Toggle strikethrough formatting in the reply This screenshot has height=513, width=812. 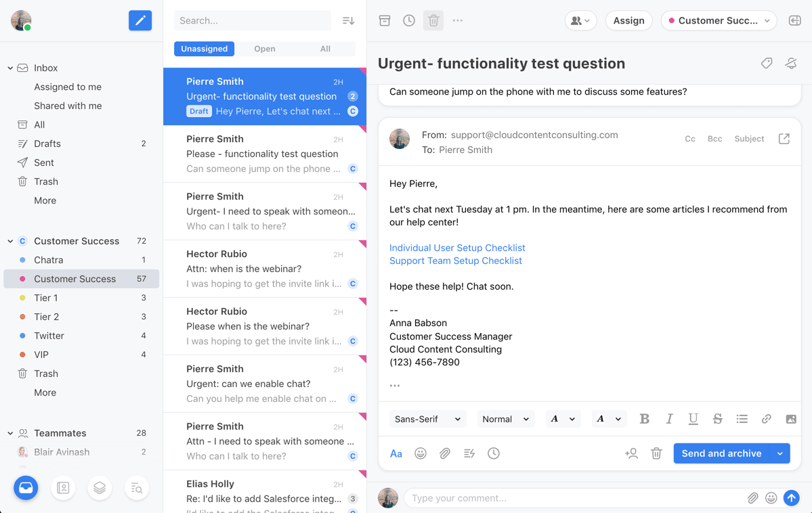point(717,419)
